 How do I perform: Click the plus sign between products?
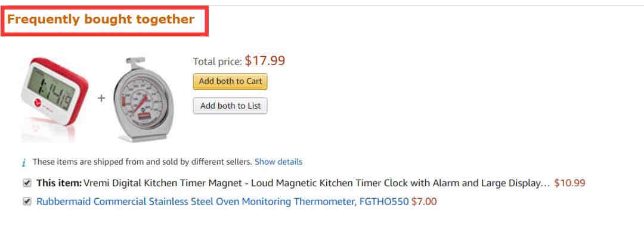tap(101, 98)
